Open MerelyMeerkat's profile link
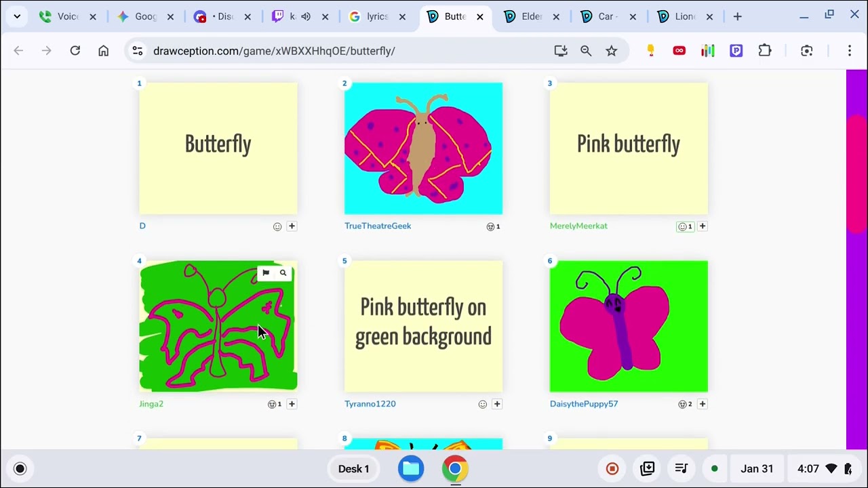The height and width of the screenshot is (488, 868). coord(578,226)
